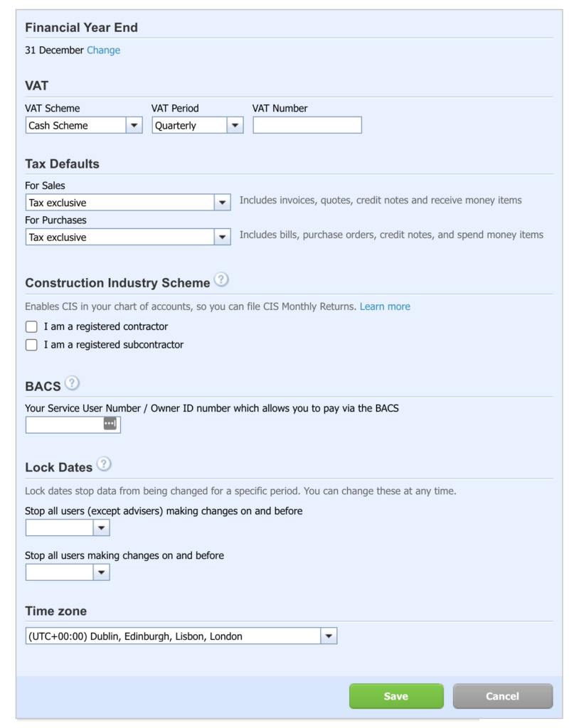Open the Construction Industry Scheme help icon

(x=221, y=280)
